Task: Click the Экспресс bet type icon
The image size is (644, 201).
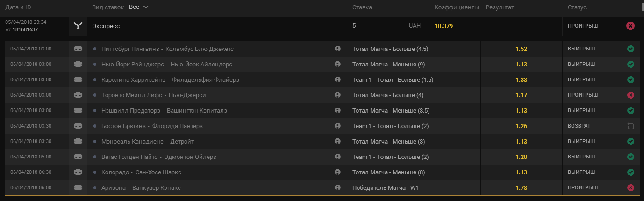Action: 78,26
